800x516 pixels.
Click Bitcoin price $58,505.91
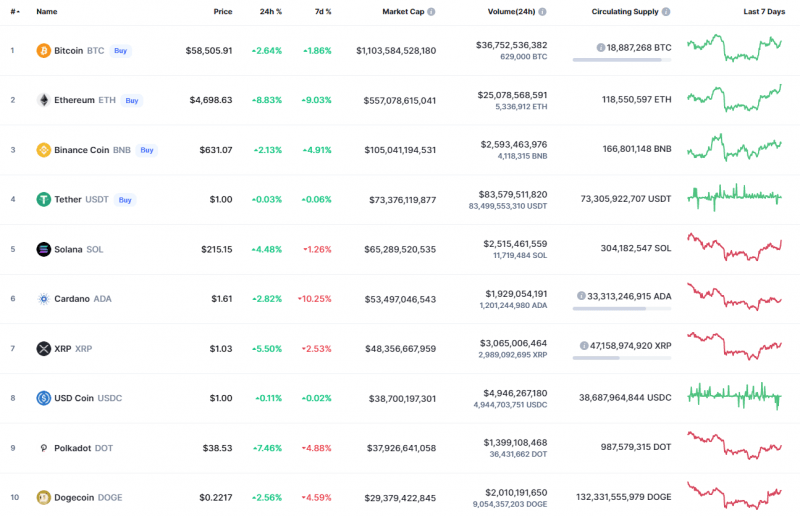tap(209, 51)
